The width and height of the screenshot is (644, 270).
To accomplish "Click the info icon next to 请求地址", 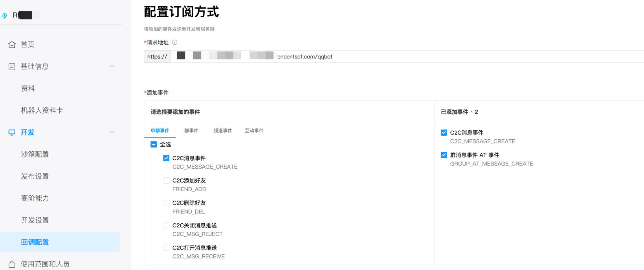I will [175, 42].
